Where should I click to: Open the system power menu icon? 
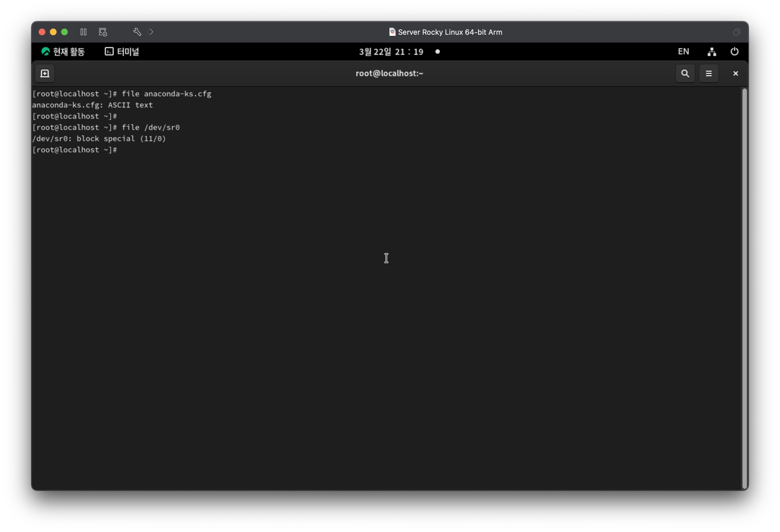point(734,52)
